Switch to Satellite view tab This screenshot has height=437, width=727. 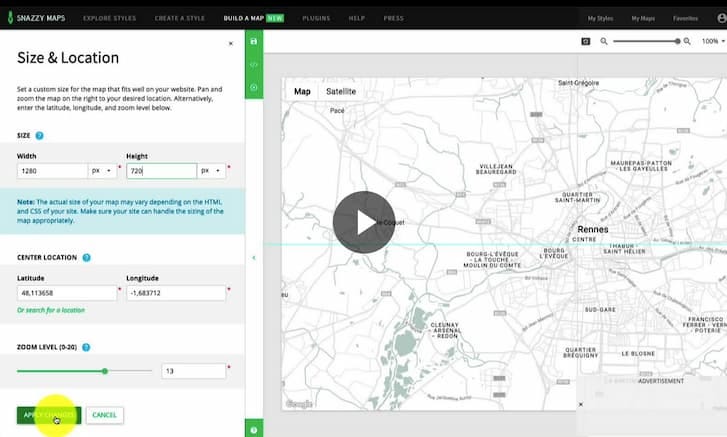click(x=341, y=91)
